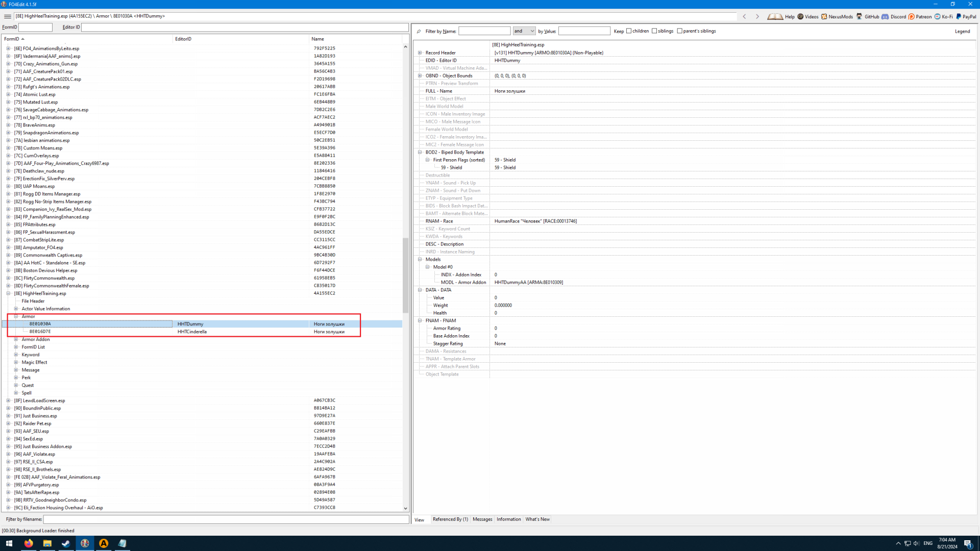Enable the Keep children checkbox
Image resolution: width=980 pixels, height=551 pixels.
click(x=629, y=31)
